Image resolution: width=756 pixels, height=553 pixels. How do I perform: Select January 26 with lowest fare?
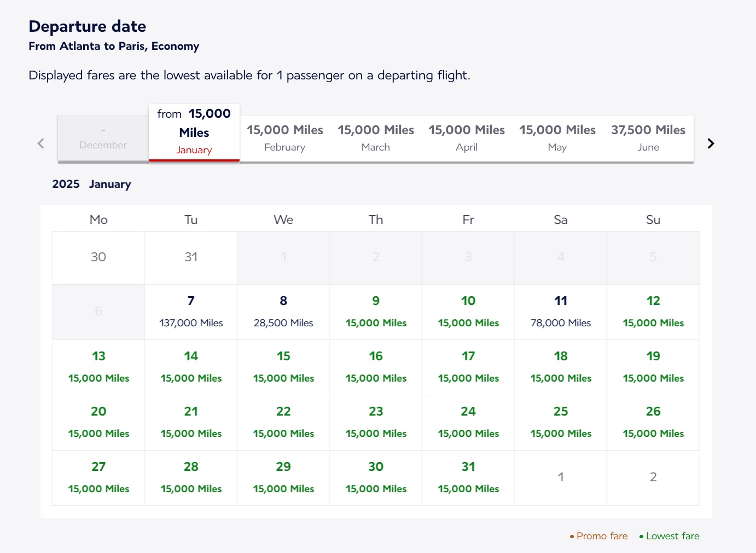[653, 422]
